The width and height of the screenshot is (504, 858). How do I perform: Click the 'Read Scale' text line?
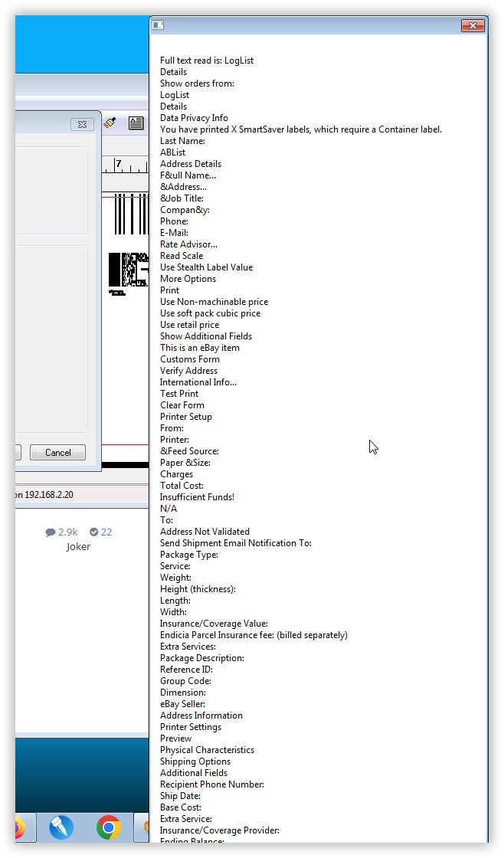click(182, 256)
